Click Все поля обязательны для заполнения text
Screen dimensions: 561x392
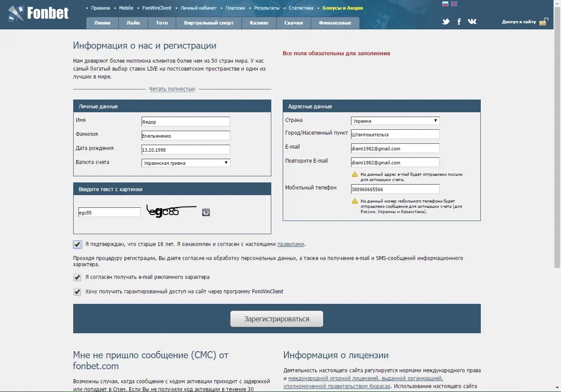click(336, 53)
